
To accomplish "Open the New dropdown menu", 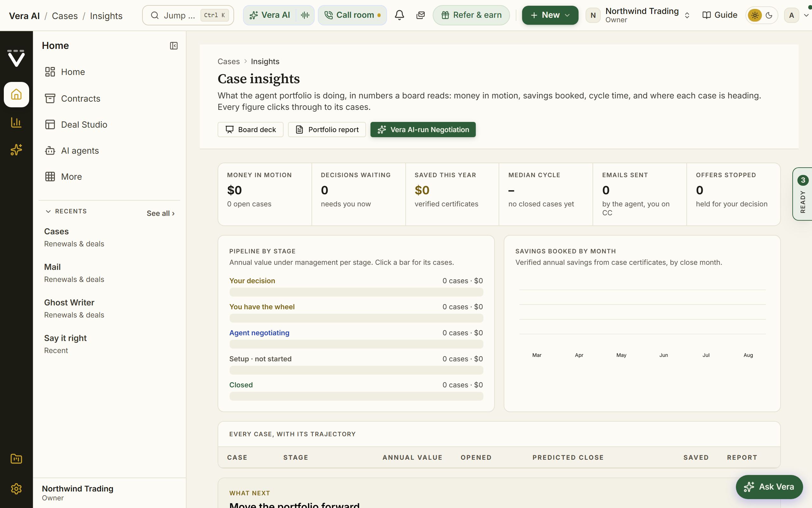I will (x=550, y=15).
